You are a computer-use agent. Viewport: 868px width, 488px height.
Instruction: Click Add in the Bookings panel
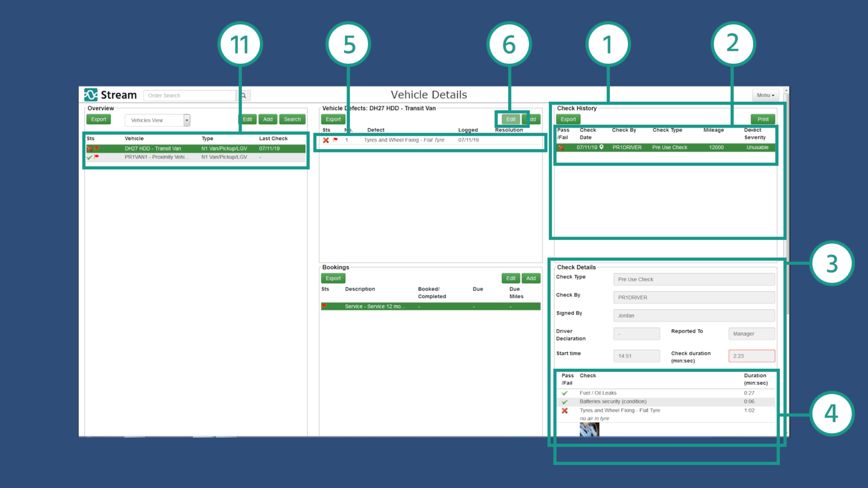coord(531,278)
